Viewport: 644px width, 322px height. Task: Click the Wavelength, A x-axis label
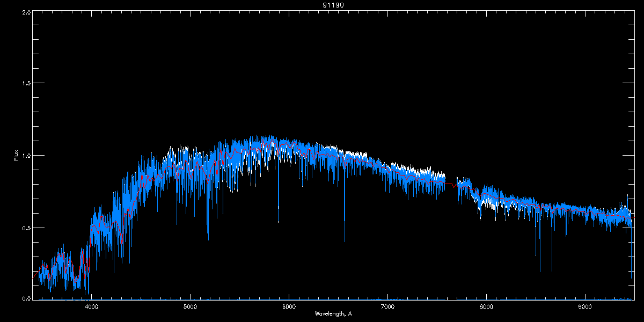pyautogui.click(x=333, y=313)
